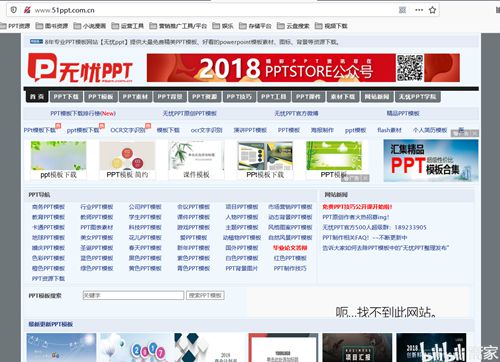Viewport: 500px width, 362px height.
Task: Expand the PPT资源 bookmark folder
Action: click(x=15, y=26)
